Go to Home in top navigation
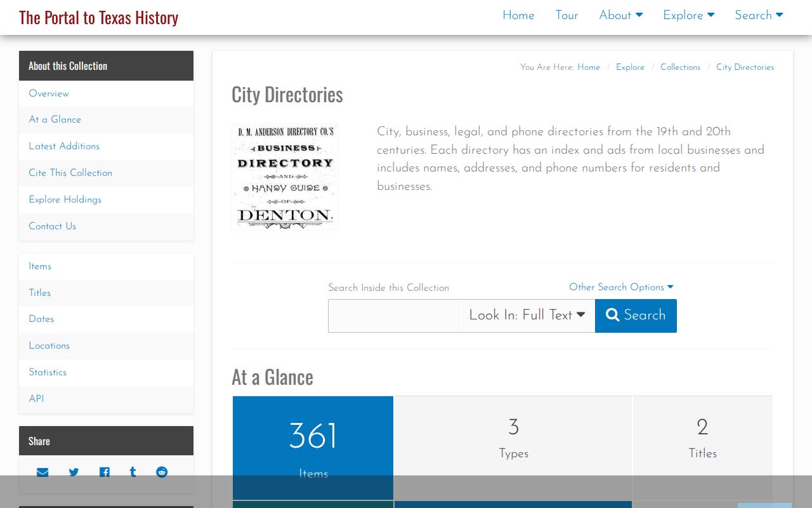 click(518, 15)
